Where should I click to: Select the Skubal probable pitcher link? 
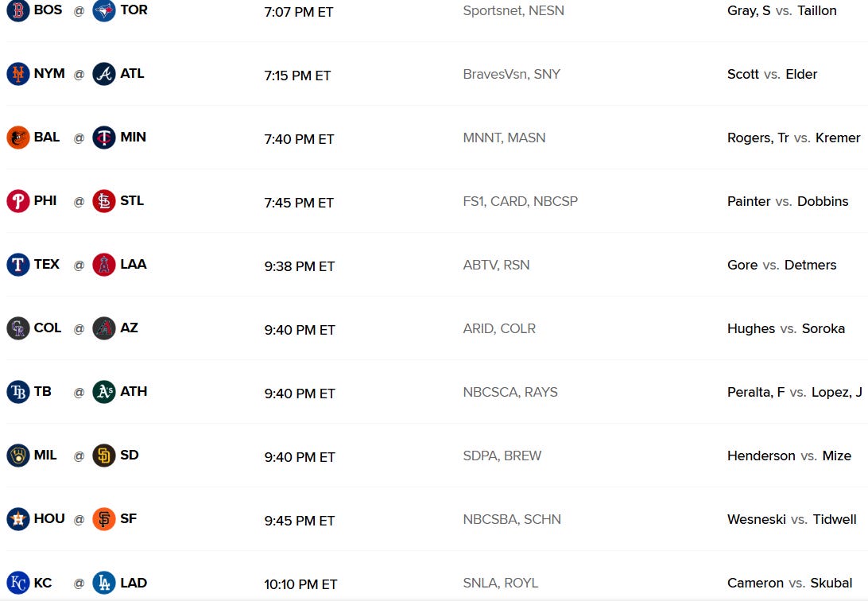[831, 584]
